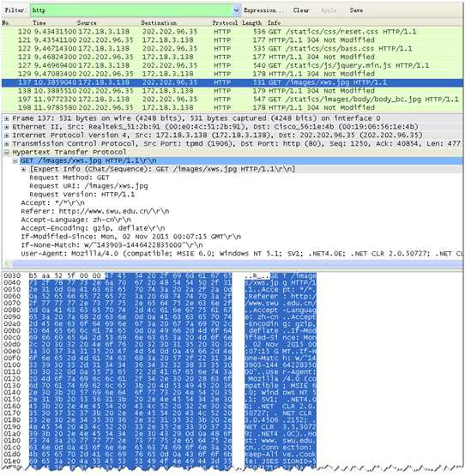Click hex dump row offset 0030
Viewport: 465px width, 476px height.
tap(12, 275)
